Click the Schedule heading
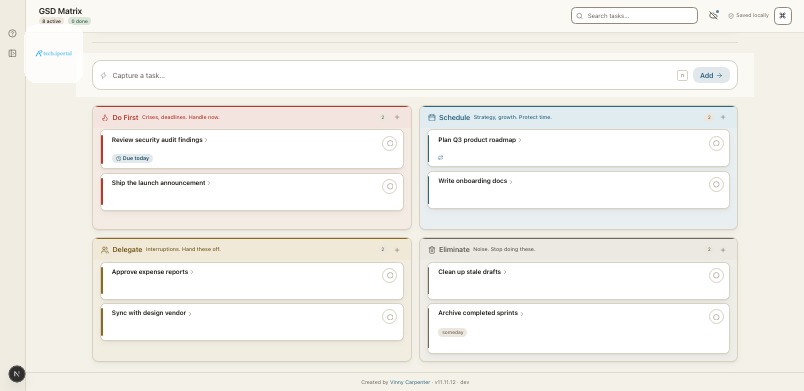The height and width of the screenshot is (391, 804). [454, 117]
